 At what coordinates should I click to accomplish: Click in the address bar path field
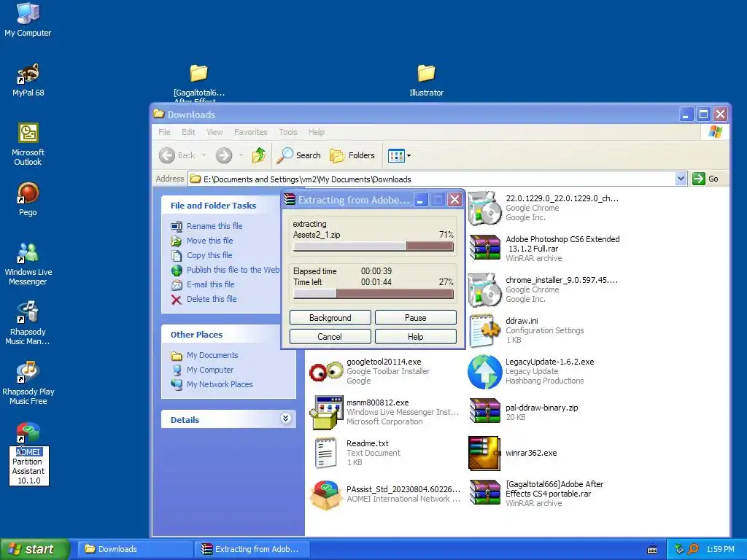[x=432, y=179]
